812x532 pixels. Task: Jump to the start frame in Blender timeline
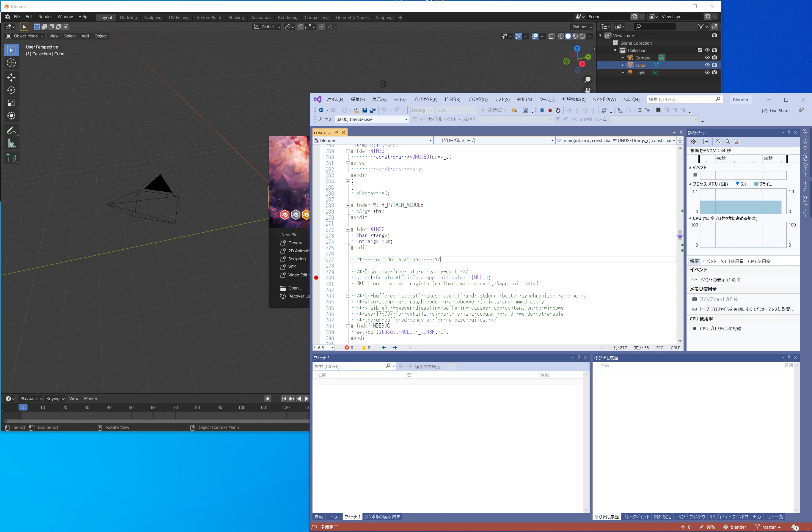(284, 399)
